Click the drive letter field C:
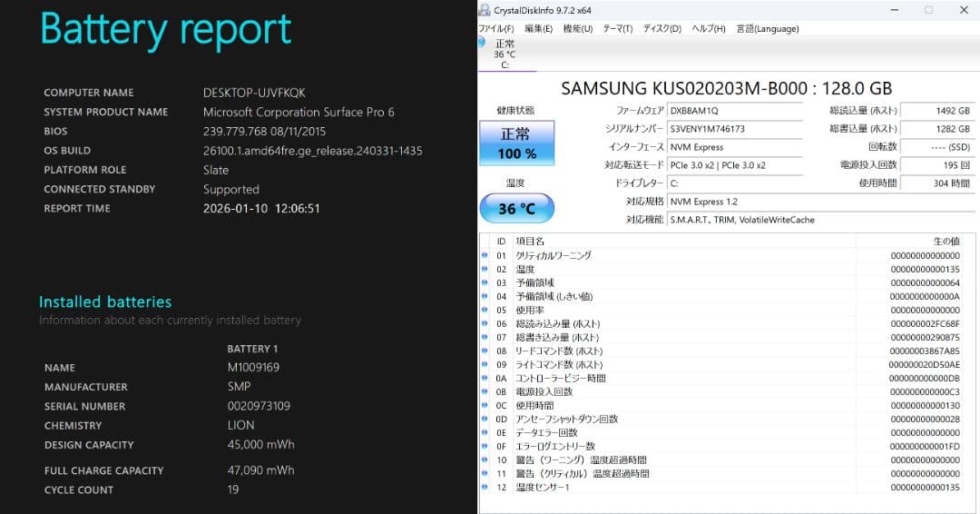980x514 pixels. click(734, 183)
